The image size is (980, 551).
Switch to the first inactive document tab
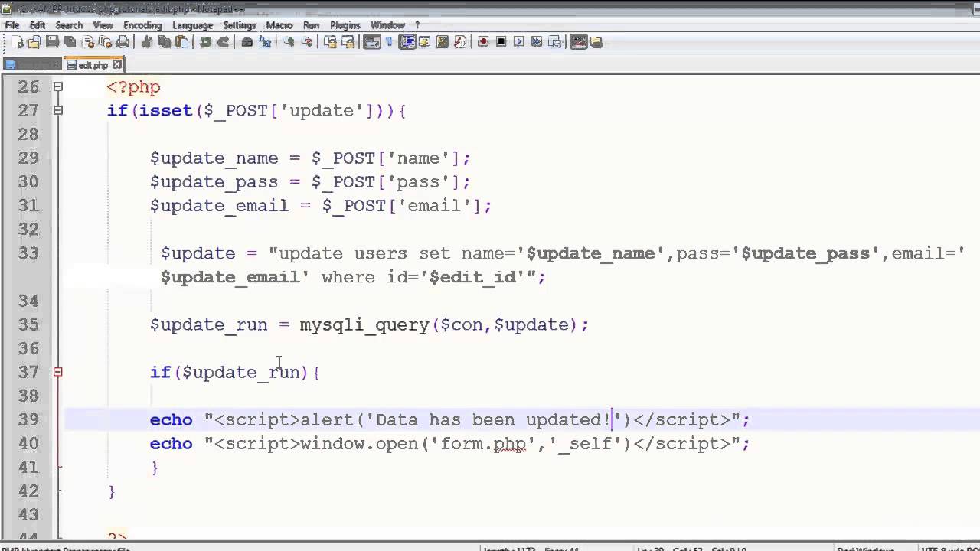click(31, 65)
